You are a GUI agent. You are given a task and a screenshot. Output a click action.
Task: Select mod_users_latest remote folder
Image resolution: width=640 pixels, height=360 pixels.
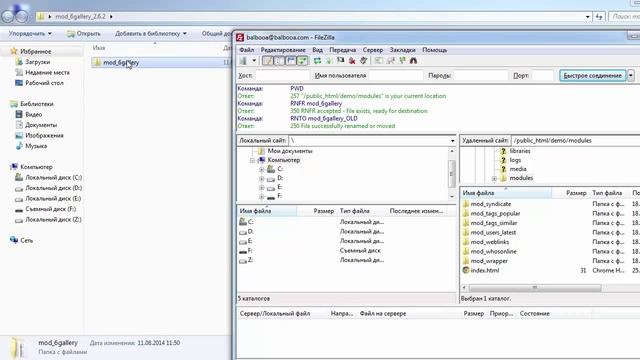(x=493, y=232)
